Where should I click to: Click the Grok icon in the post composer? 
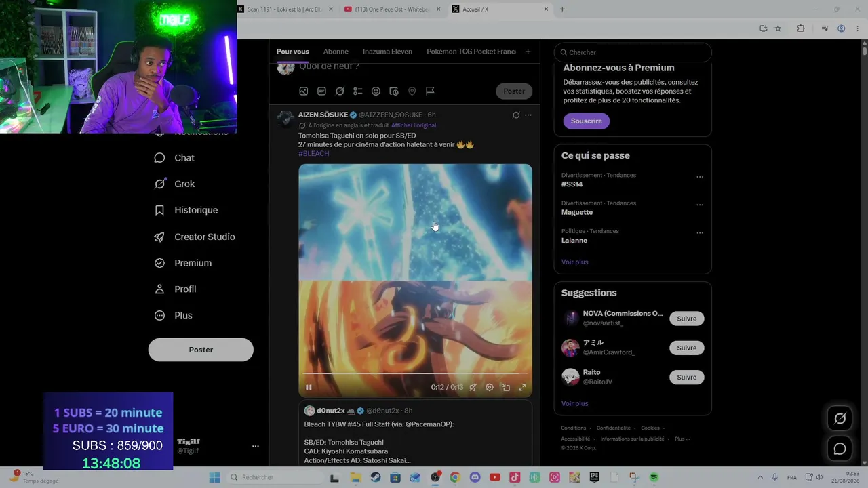coord(340,91)
